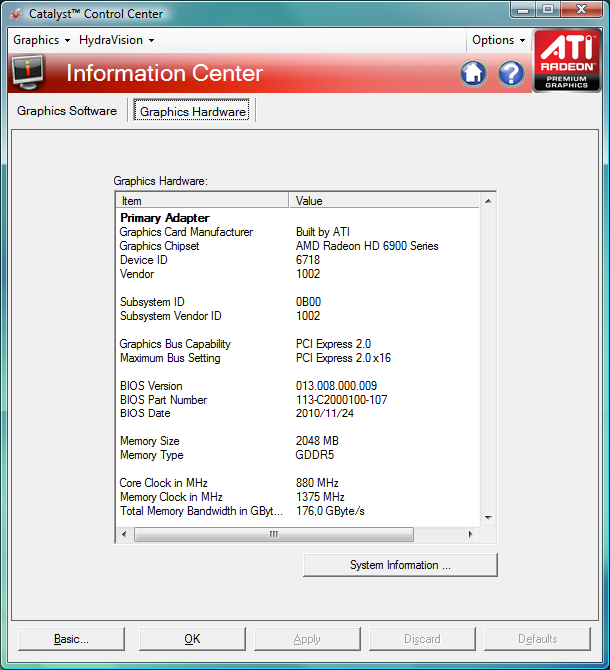Viewport: 610px width, 670px height.
Task: Close the Catalyst Control Center window
Action: (x=581, y=9)
